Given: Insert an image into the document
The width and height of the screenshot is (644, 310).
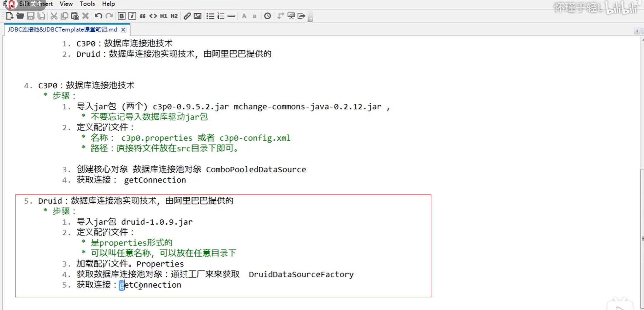Looking at the screenshot, I should 197,16.
